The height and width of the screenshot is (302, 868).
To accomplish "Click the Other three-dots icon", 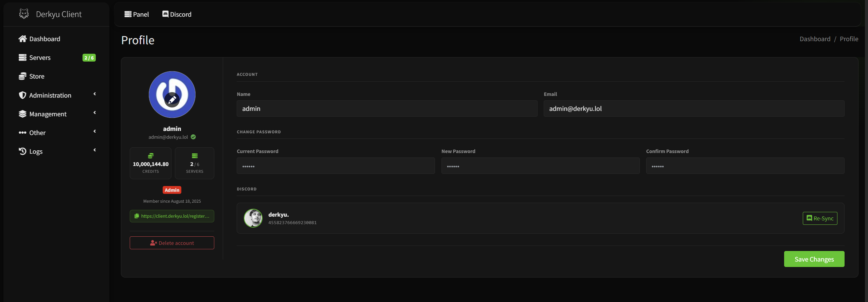I will click(22, 133).
